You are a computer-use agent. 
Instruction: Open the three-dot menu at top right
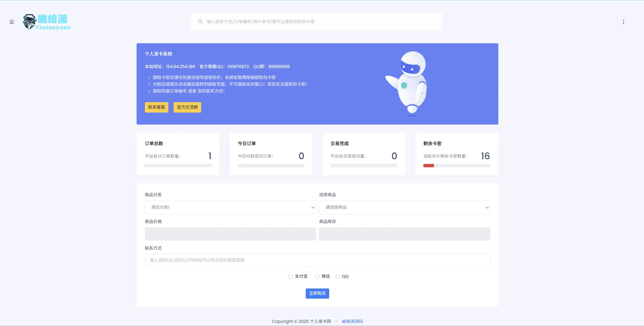623,22
